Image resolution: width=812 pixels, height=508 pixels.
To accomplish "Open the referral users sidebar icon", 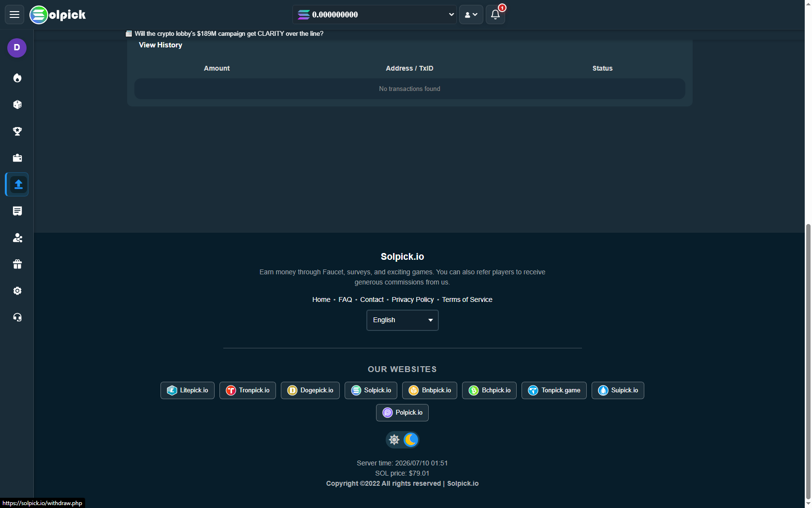I will click(x=17, y=238).
